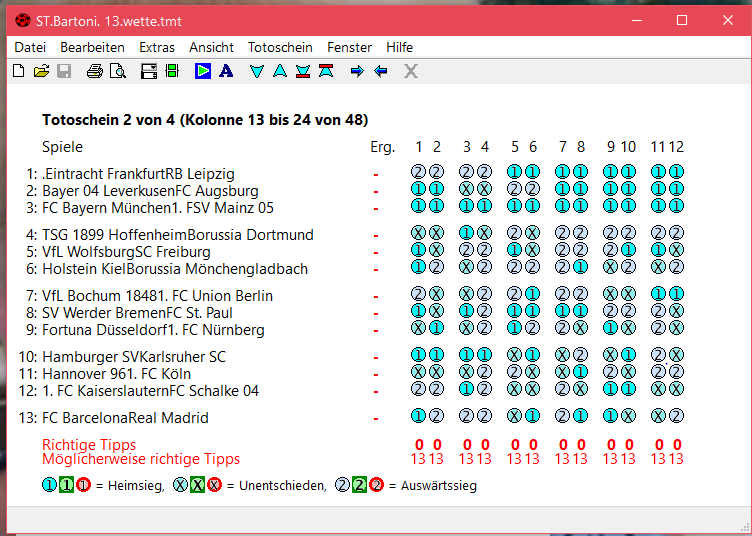Click the stacked form panels toolbar icon
Viewport: 752px width, 536px height.
149,71
